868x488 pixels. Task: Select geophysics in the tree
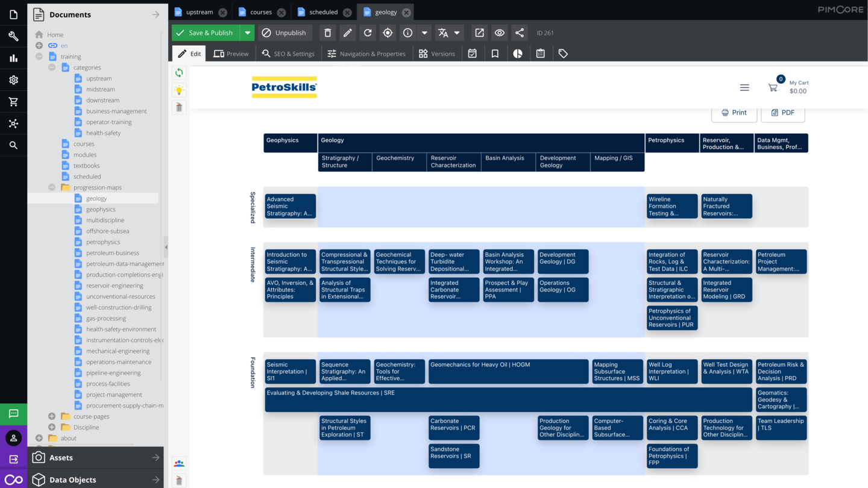[x=101, y=209]
